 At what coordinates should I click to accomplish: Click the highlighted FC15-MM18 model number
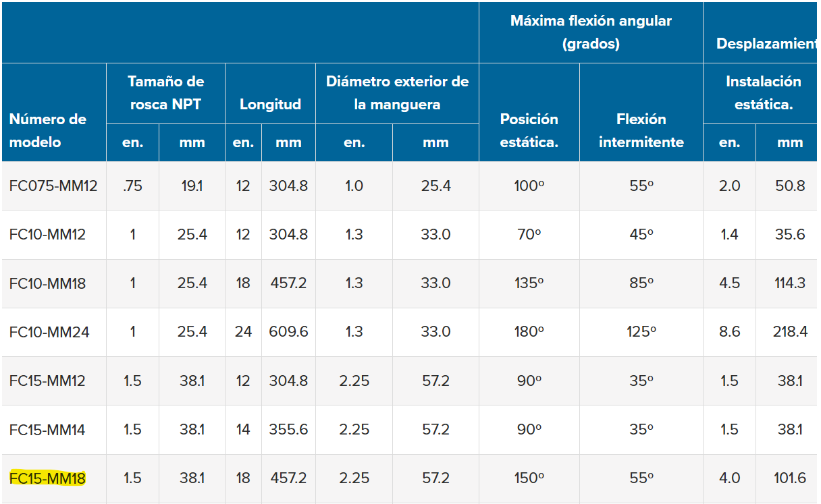[x=47, y=478]
